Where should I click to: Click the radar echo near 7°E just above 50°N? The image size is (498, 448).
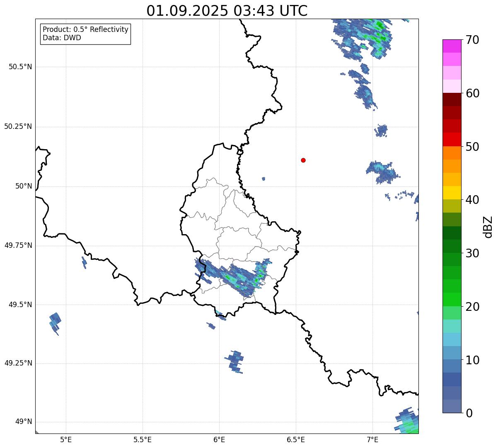[x=382, y=172]
